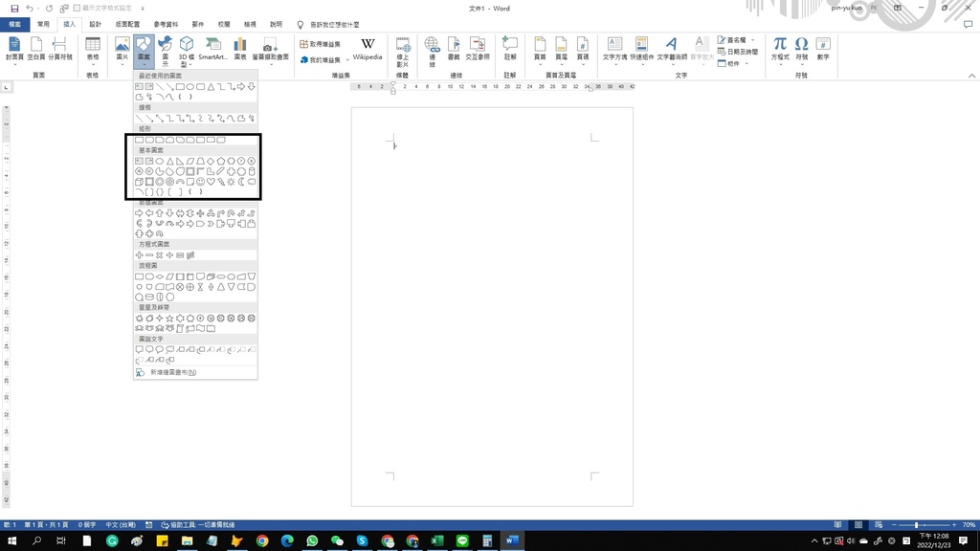Click the Redo/Repeat icon
This screenshot has width=980, height=551.
pos(50,8)
